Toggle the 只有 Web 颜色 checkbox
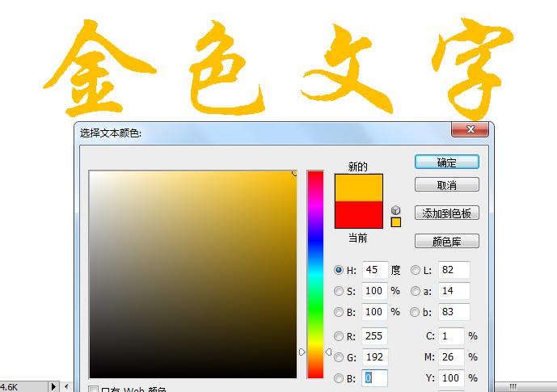Viewport: 557px width, 392px height. 93,389
